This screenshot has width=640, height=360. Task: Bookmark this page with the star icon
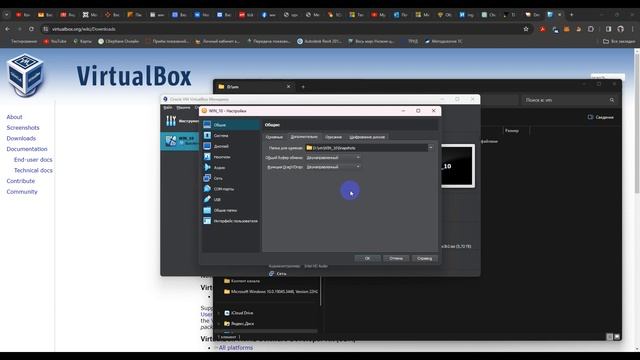pyautogui.click(x=526, y=29)
